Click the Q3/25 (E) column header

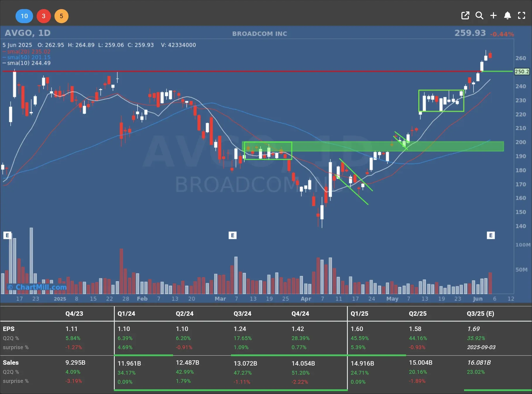point(480,313)
